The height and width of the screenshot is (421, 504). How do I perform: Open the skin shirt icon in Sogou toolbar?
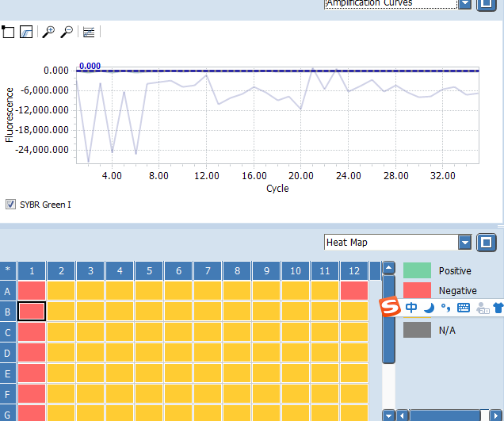(x=498, y=308)
